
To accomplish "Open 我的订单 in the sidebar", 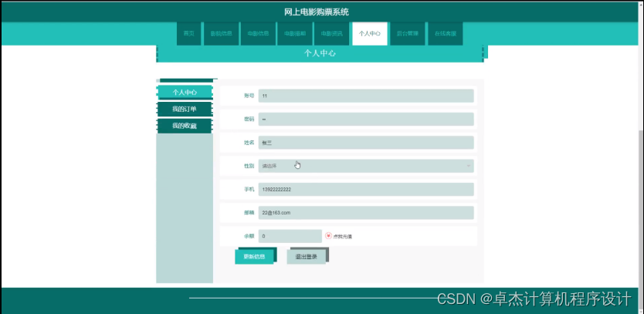I will coord(184,110).
